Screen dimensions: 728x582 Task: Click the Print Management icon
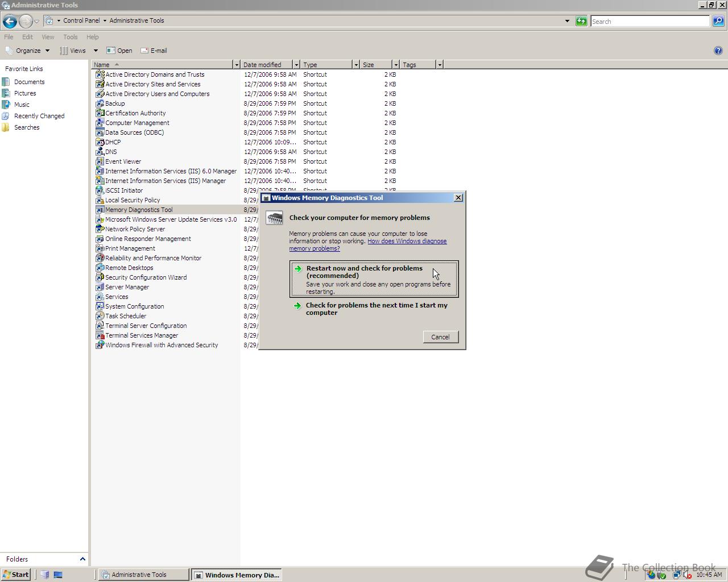click(x=100, y=248)
